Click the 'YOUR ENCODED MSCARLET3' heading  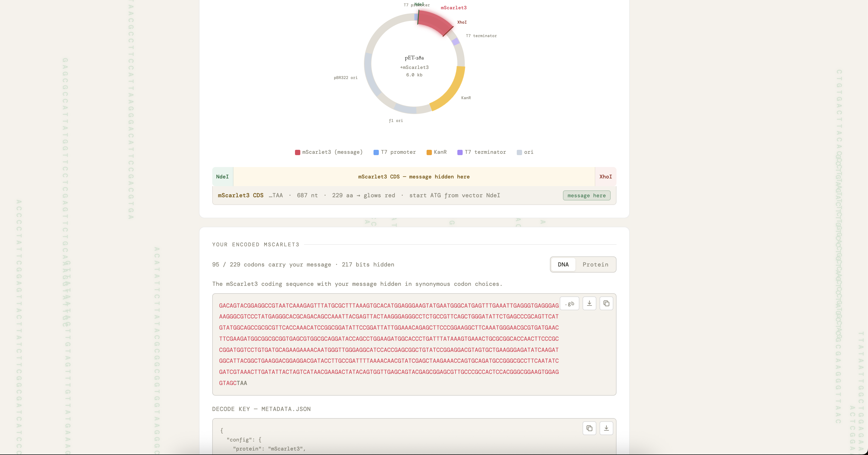click(256, 244)
